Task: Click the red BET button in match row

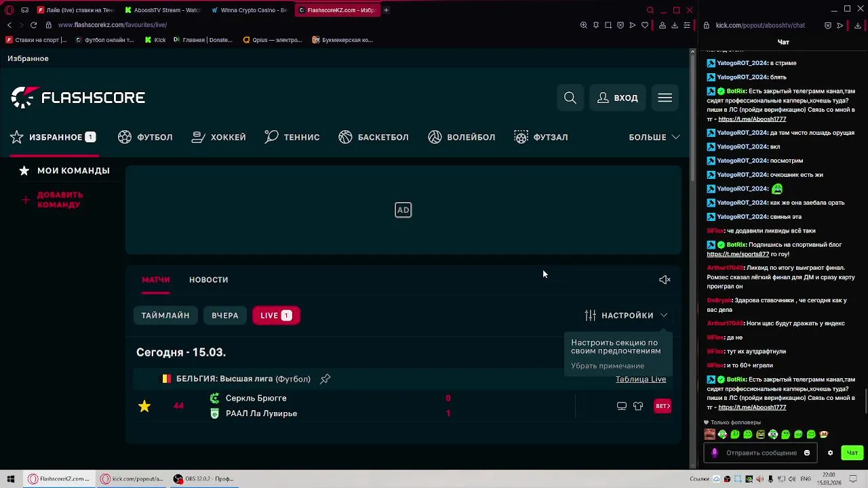Action: pos(663,406)
